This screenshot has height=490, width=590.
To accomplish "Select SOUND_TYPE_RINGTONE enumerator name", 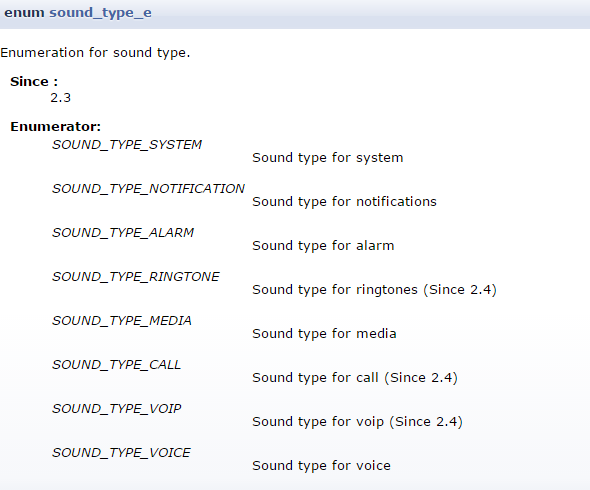I will (x=136, y=277).
